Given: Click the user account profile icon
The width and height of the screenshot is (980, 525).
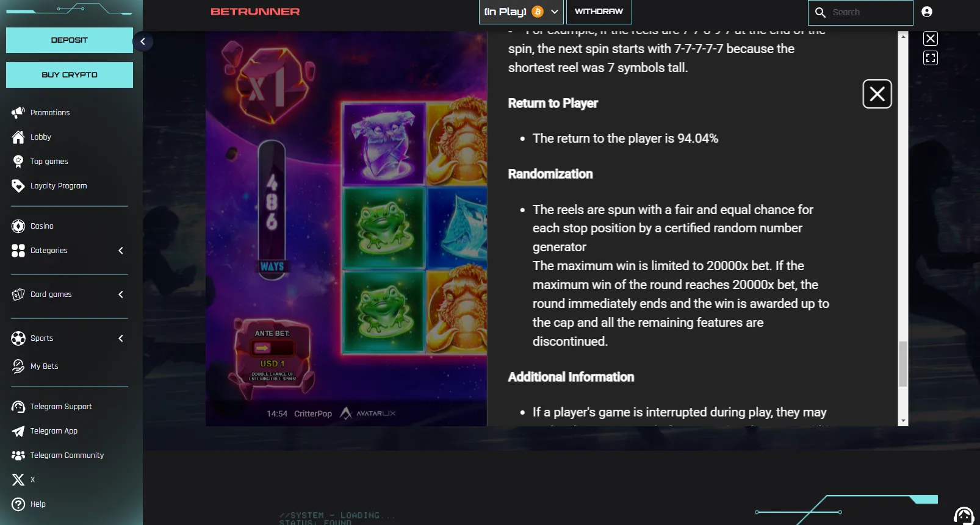Looking at the screenshot, I should (927, 12).
